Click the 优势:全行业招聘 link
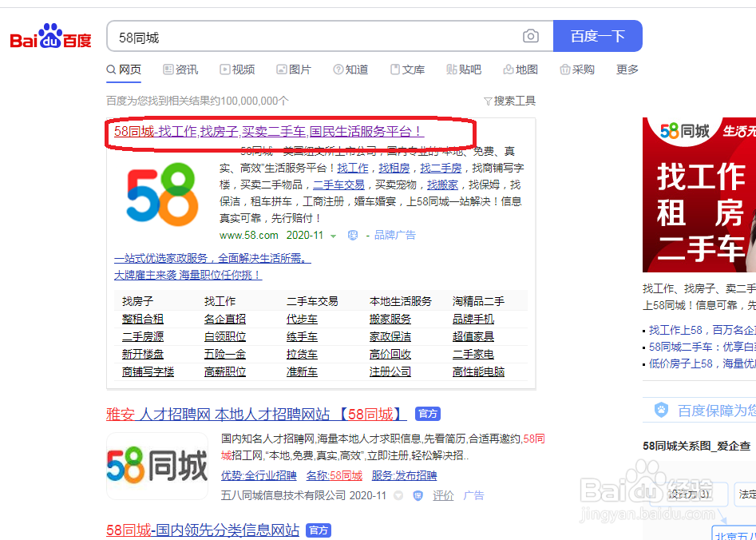Viewport: 756px width, 540px height. pyautogui.click(x=259, y=475)
